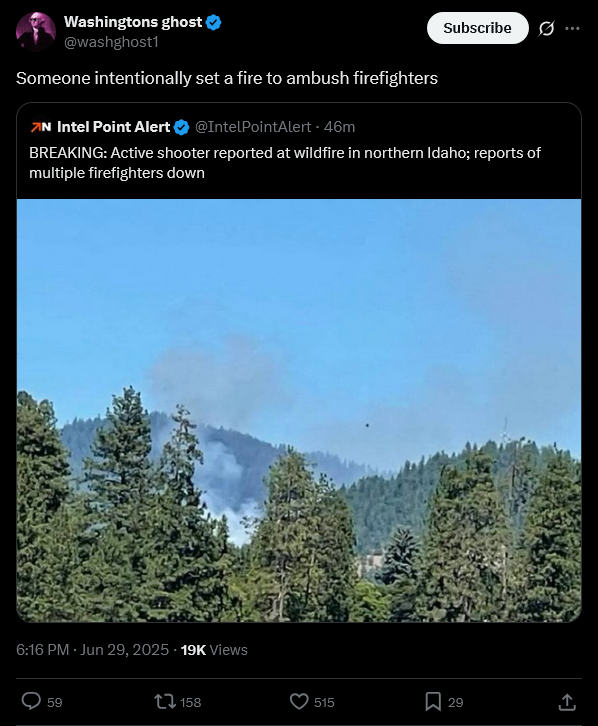
Task: Open the @washghost1 handle link
Action: 111,42
